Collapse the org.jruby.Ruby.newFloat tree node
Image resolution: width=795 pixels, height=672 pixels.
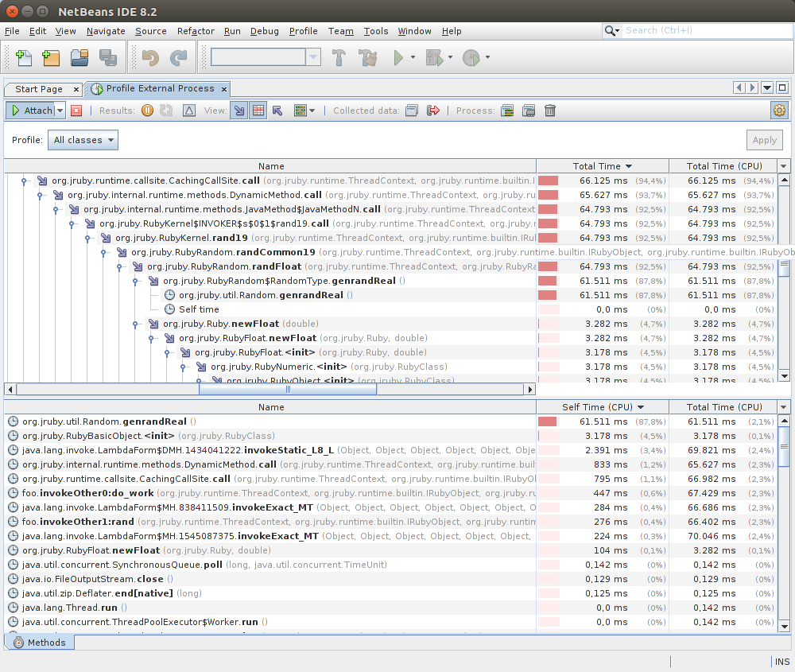(x=135, y=324)
